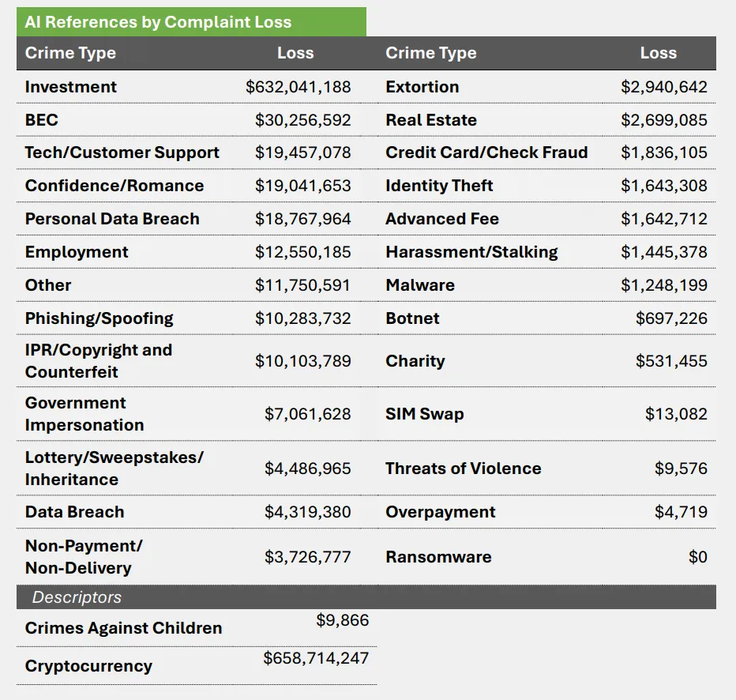The width and height of the screenshot is (736, 700).
Task: Select the Harassment/Stalking entry
Action: click(x=471, y=252)
